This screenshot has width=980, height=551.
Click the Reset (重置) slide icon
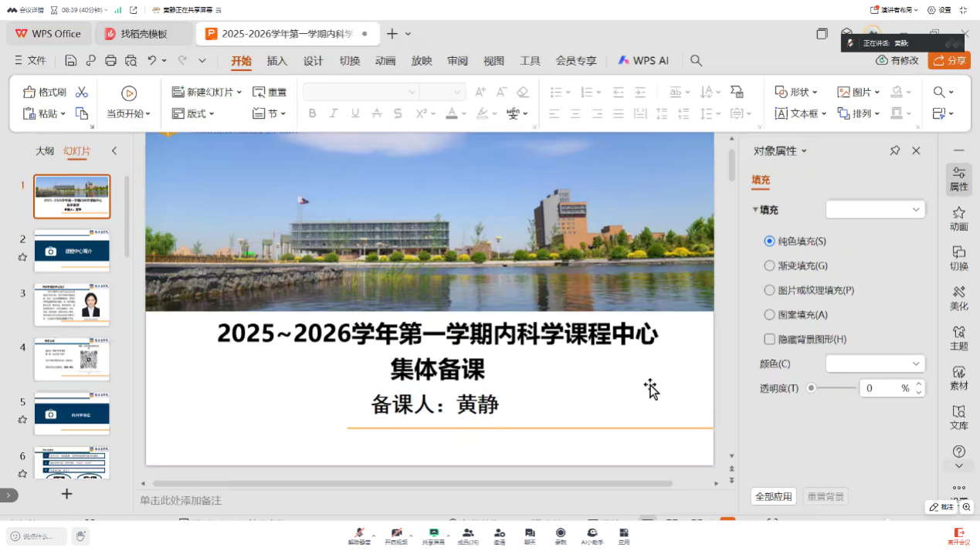coord(270,92)
